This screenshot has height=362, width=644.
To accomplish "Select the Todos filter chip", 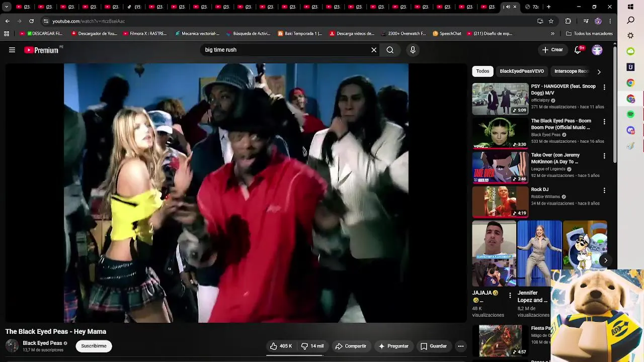I will (482, 71).
